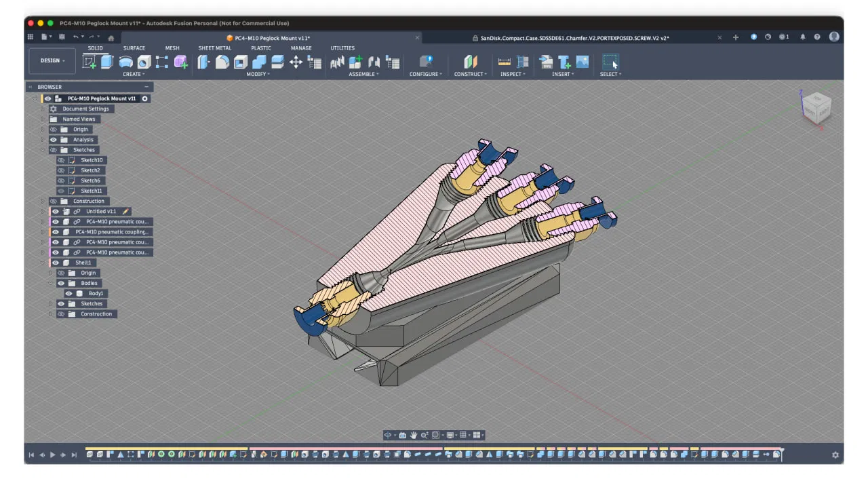The image size is (868, 496).
Task: Select Document Settings in the browser
Action: point(85,109)
